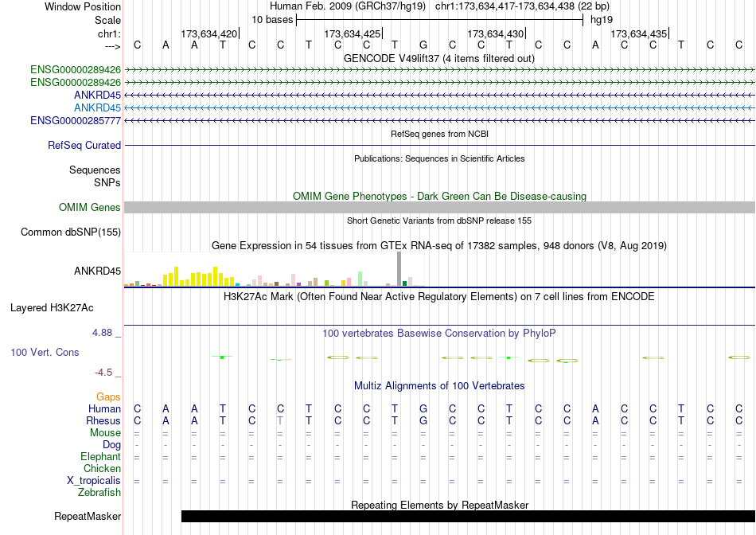This screenshot has height=535, width=756.
Task: Click the ---> sequence direction arrow label
Action: coord(112,46)
